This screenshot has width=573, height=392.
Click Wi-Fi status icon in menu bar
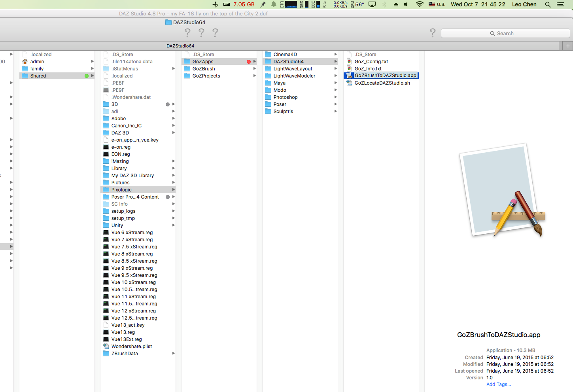[x=420, y=4]
